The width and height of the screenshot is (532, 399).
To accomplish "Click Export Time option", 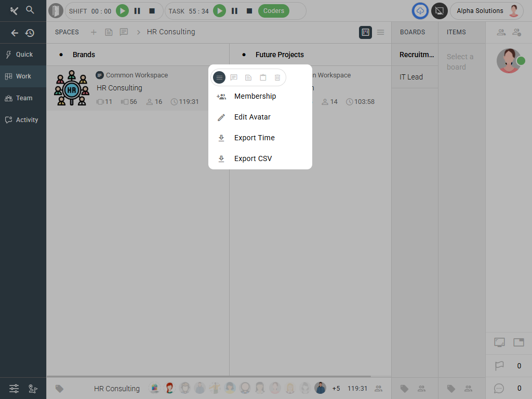I will pos(254,138).
